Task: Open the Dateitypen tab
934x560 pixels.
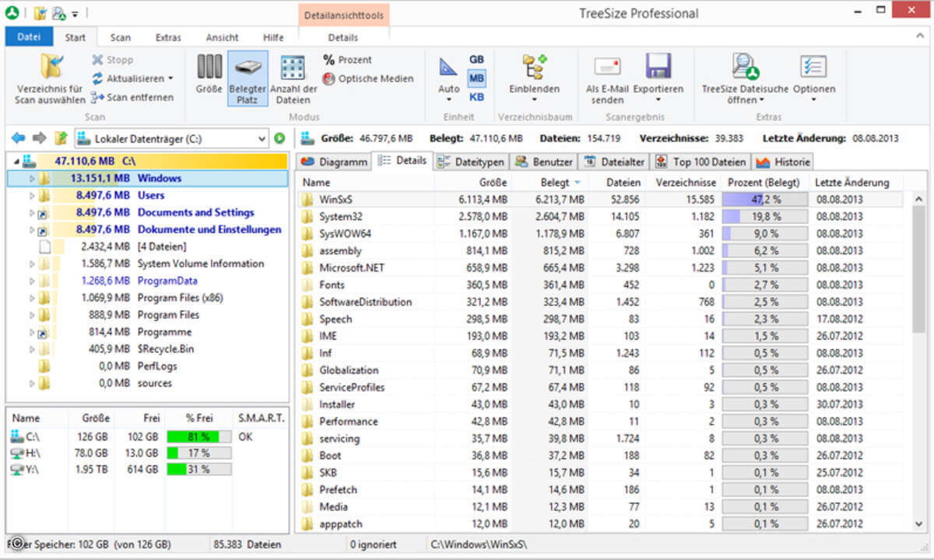Action: click(x=471, y=162)
